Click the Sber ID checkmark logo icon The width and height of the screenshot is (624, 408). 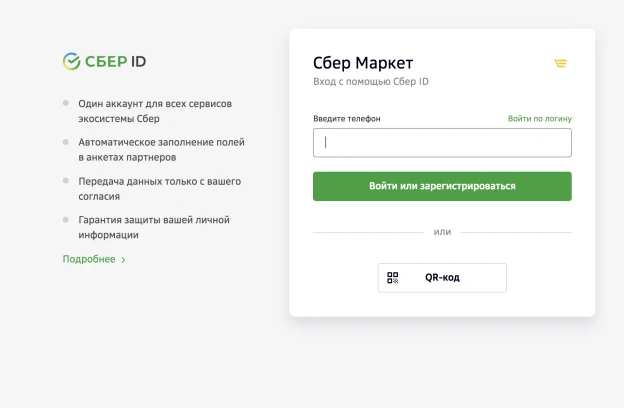point(72,61)
